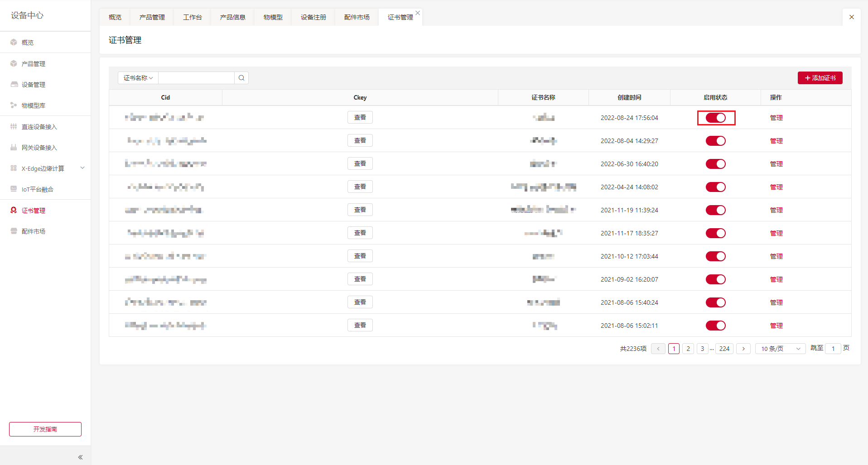Image resolution: width=868 pixels, height=465 pixels.
Task: Go to 物模型库 in the sidebar
Action: (x=33, y=105)
